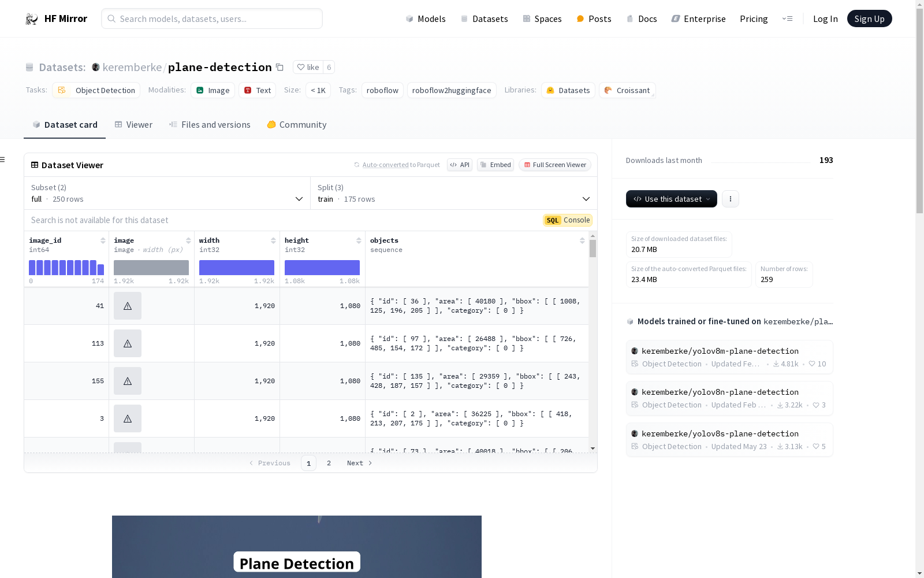Focus the search models input field
924x578 pixels.
click(x=212, y=18)
